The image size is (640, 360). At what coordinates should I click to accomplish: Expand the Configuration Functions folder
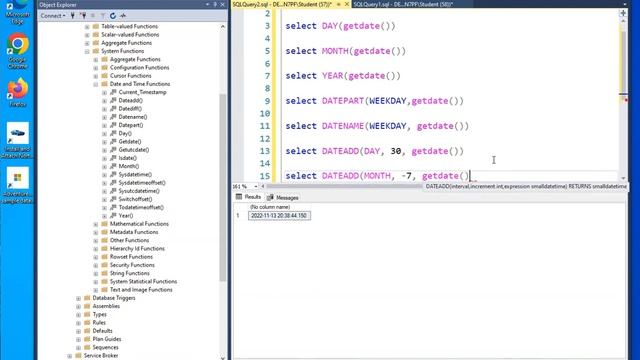click(x=96, y=68)
